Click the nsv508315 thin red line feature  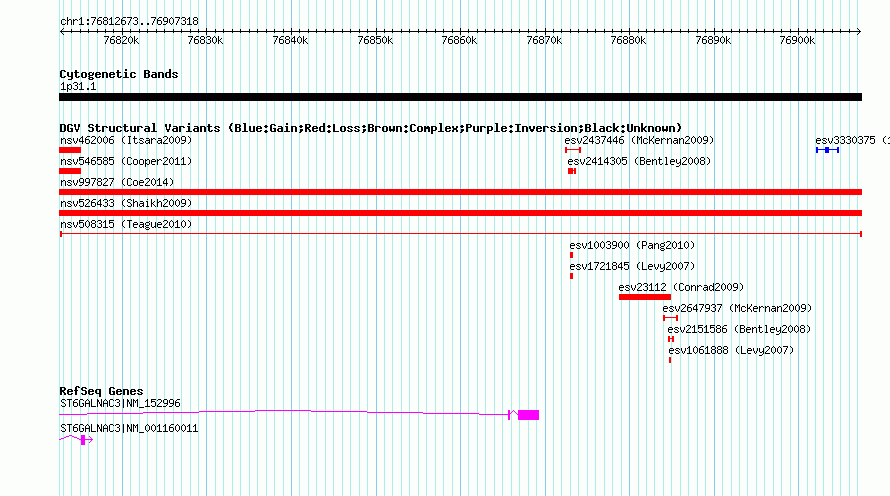pyautogui.click(x=461, y=234)
